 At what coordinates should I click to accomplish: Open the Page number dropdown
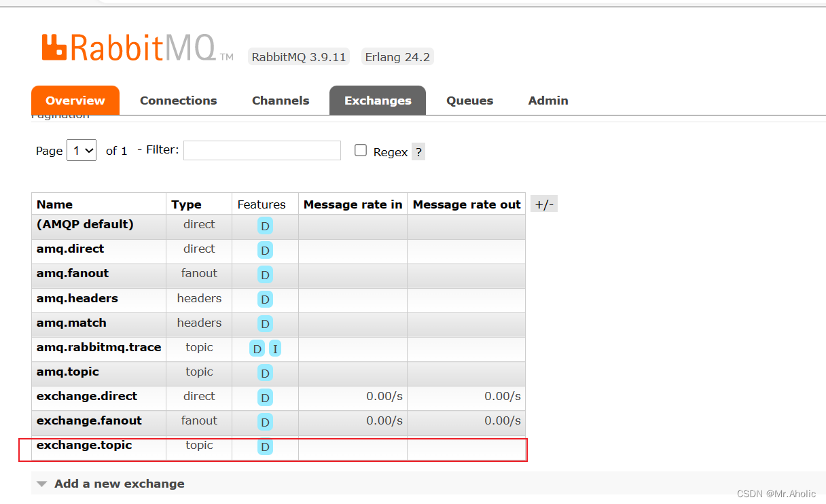point(81,150)
